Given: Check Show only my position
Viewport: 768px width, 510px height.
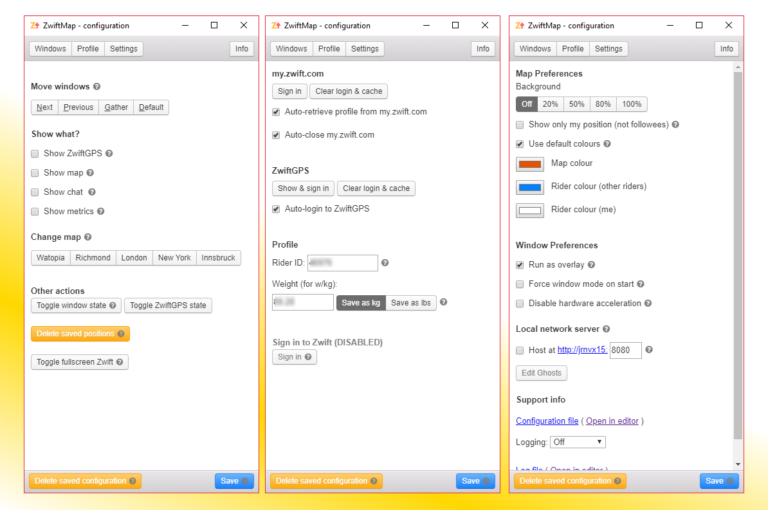Looking at the screenshot, I should pyautogui.click(x=520, y=125).
